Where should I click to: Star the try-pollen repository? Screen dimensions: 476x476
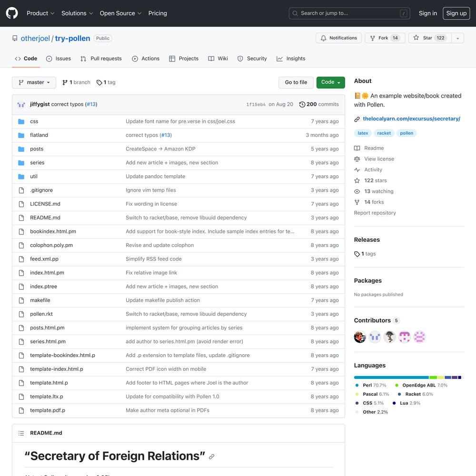(430, 38)
